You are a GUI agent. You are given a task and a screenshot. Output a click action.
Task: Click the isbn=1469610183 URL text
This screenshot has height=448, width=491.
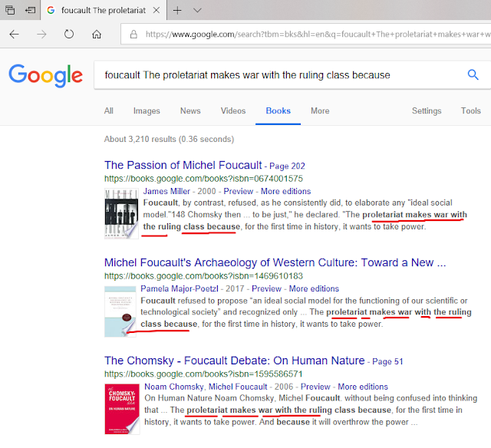click(203, 276)
